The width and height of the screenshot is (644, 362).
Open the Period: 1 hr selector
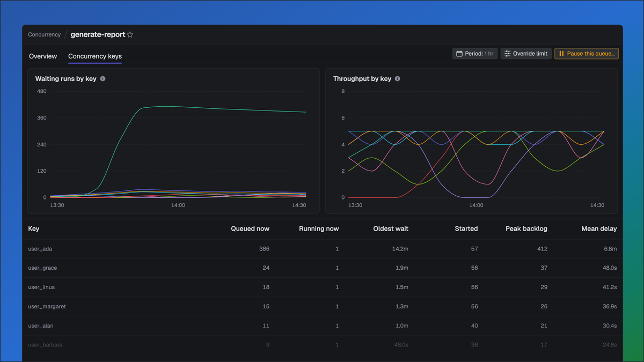tap(475, 54)
